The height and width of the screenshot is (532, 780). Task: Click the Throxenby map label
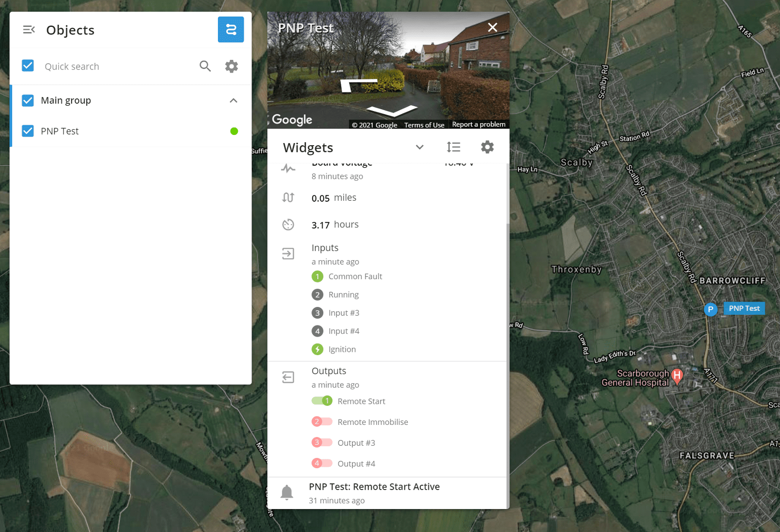point(576,269)
